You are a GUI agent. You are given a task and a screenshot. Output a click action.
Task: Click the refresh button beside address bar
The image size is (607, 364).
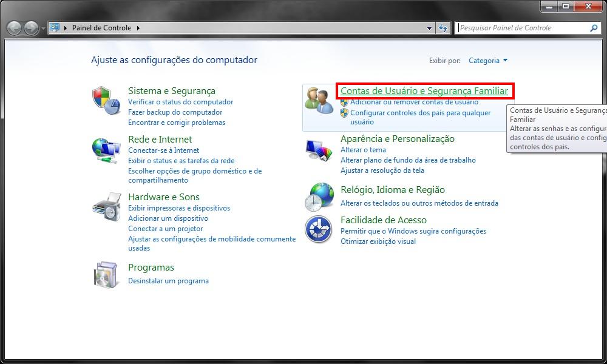(443, 28)
